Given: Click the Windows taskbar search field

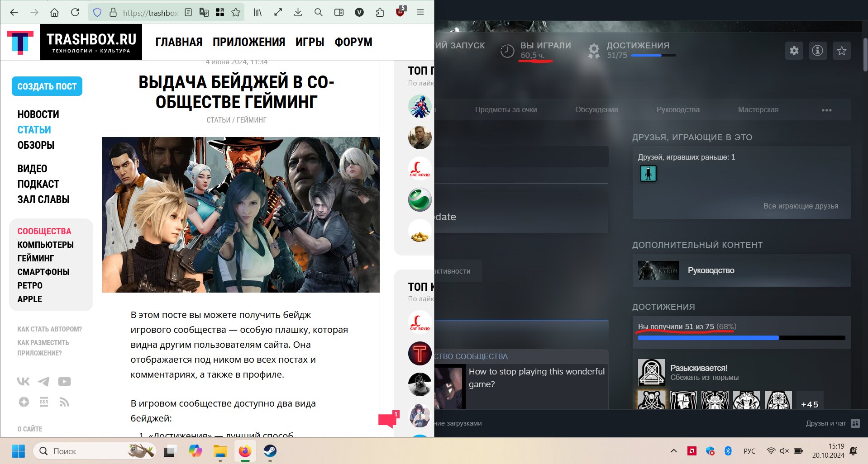Looking at the screenshot, I should point(86,451).
